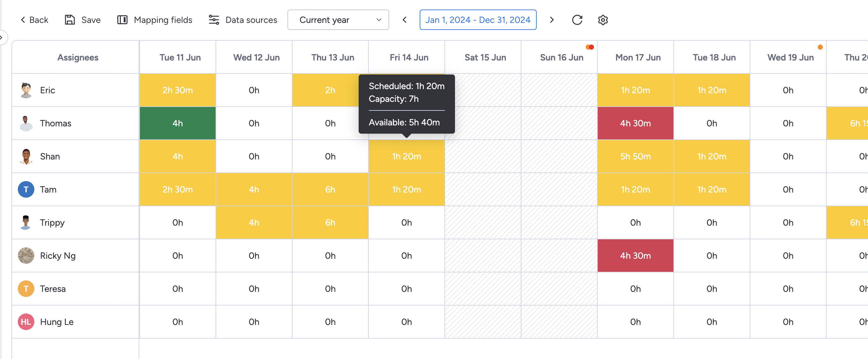
Task: Click the Save icon
Action: [70, 19]
